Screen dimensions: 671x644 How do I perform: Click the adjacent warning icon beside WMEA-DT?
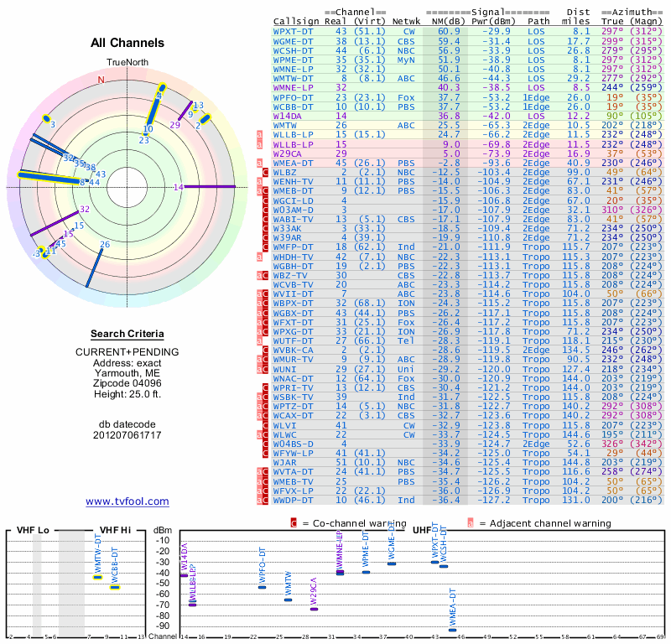259,163
